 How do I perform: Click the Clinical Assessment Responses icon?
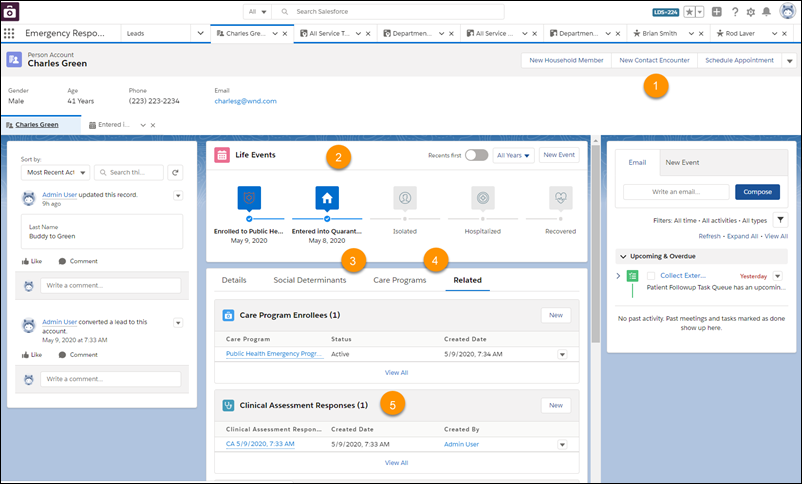click(228, 405)
